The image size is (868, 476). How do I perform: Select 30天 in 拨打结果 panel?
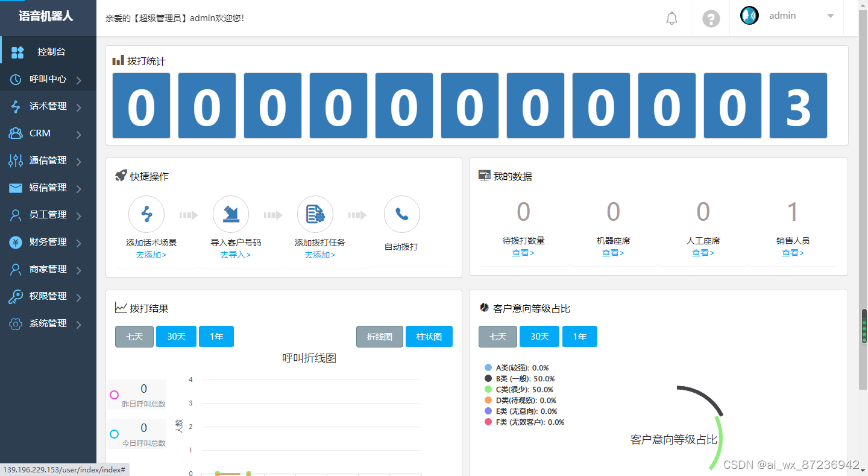[x=177, y=337]
